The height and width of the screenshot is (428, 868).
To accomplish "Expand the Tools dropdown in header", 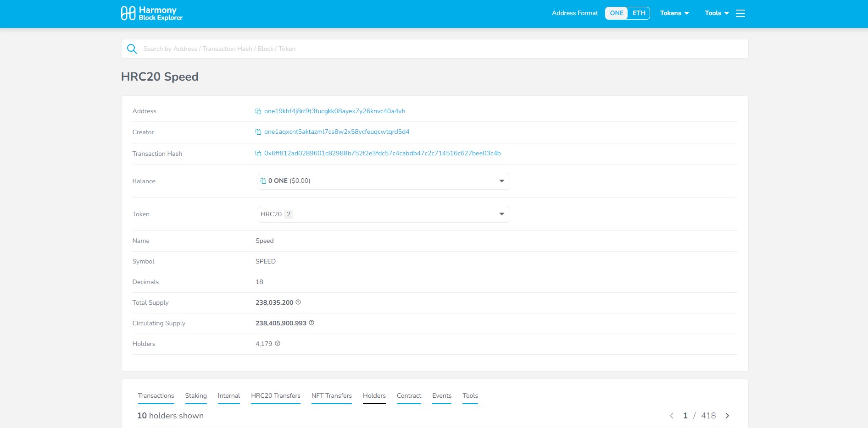I will point(717,13).
